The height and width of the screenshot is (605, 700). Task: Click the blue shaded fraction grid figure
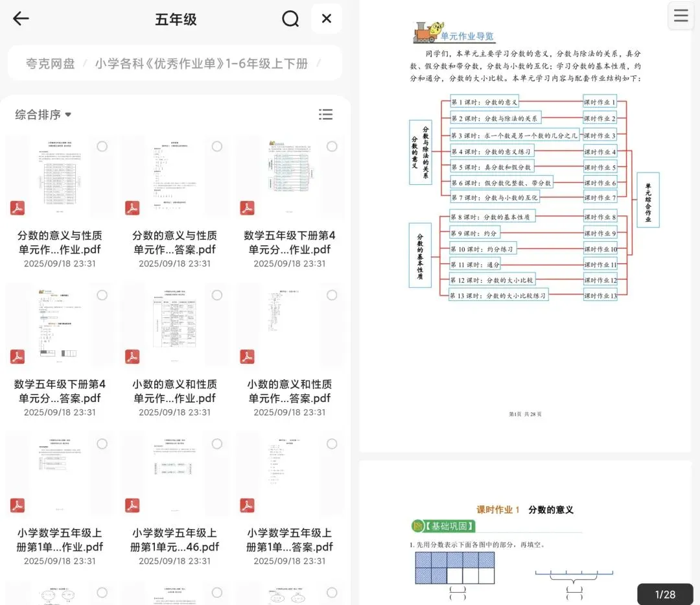(x=454, y=568)
